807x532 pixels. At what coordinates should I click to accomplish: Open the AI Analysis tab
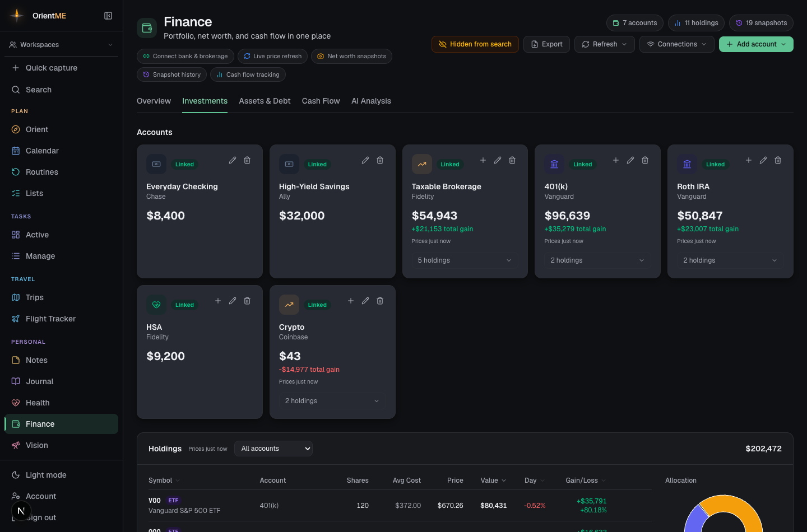point(371,101)
